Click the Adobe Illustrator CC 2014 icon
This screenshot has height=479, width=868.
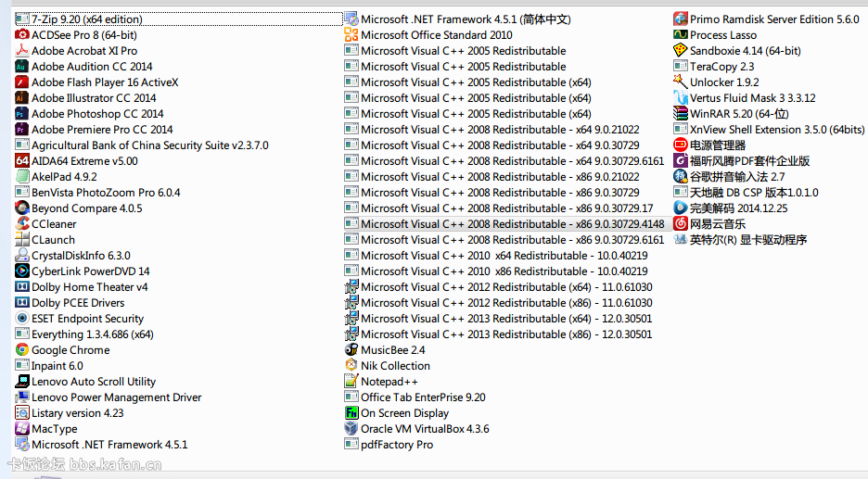22,98
